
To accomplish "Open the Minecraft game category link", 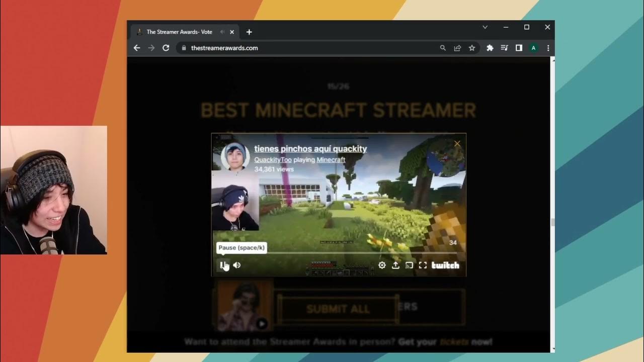I will pyautogui.click(x=331, y=160).
